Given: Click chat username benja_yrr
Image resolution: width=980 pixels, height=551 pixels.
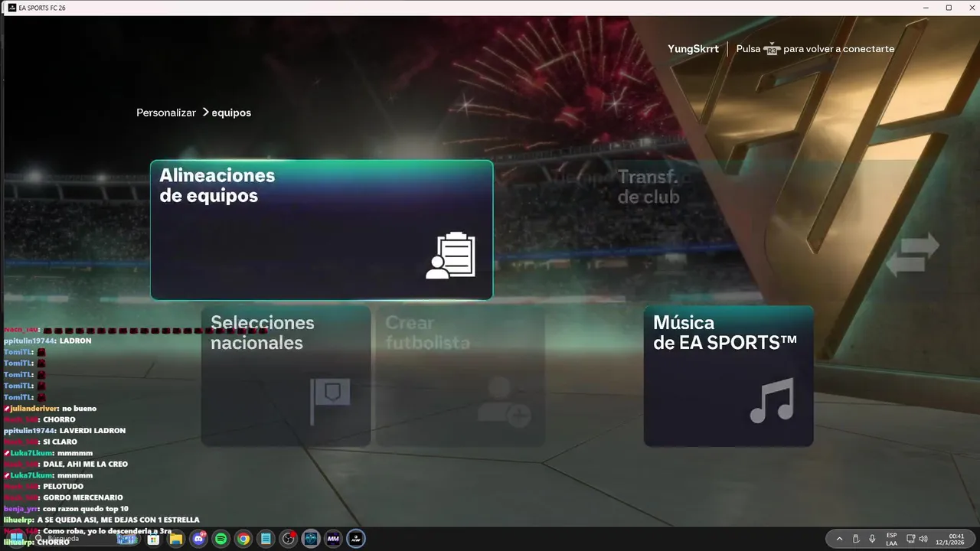Looking at the screenshot, I should tap(21, 509).
